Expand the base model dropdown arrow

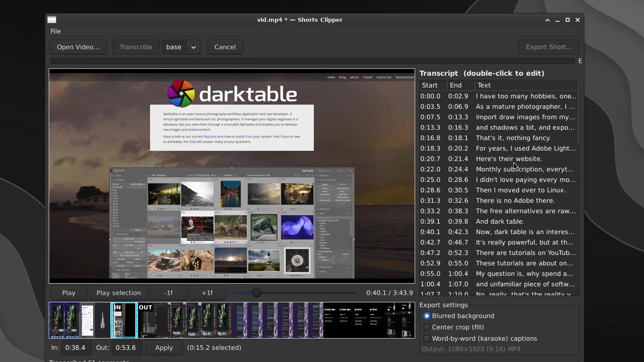[x=194, y=47]
